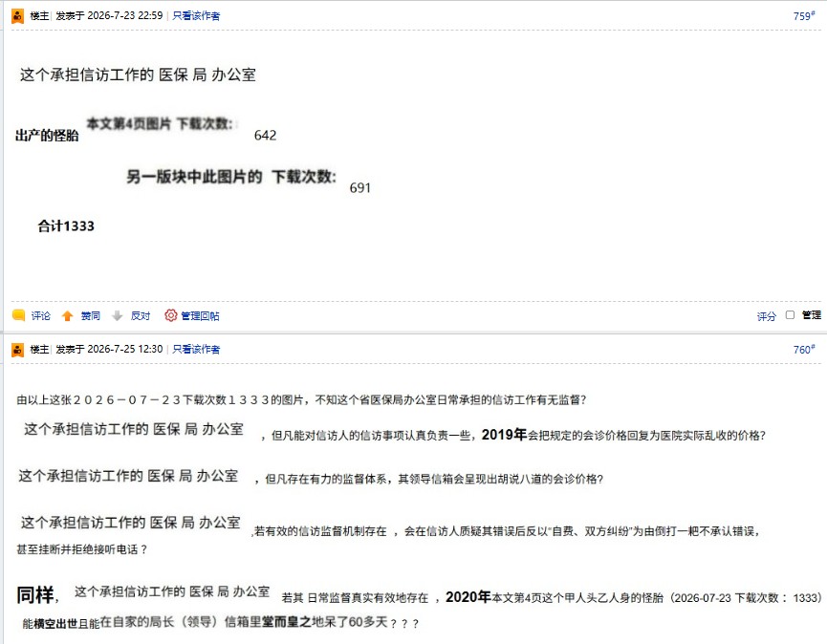Click the 管理 label beside the checkbox

click(812, 315)
